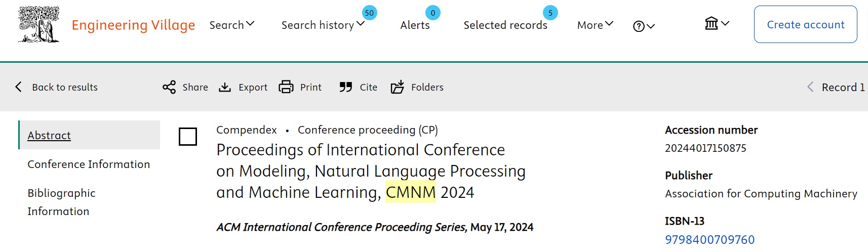The image size is (868, 252).
Task: Click the help question mark icon
Action: (639, 26)
